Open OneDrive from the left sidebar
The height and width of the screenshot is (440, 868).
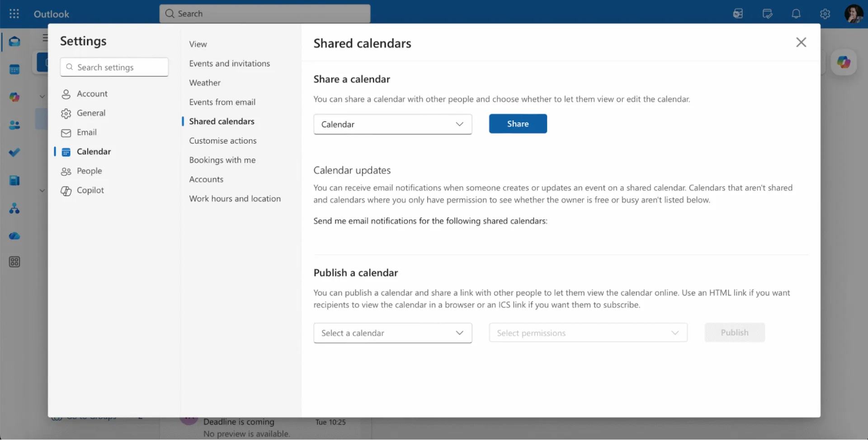(x=14, y=235)
